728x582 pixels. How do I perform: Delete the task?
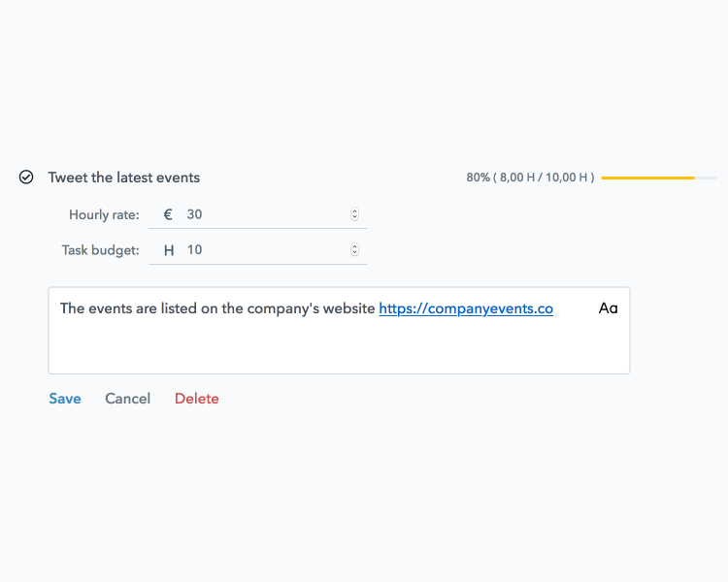pyautogui.click(x=196, y=399)
